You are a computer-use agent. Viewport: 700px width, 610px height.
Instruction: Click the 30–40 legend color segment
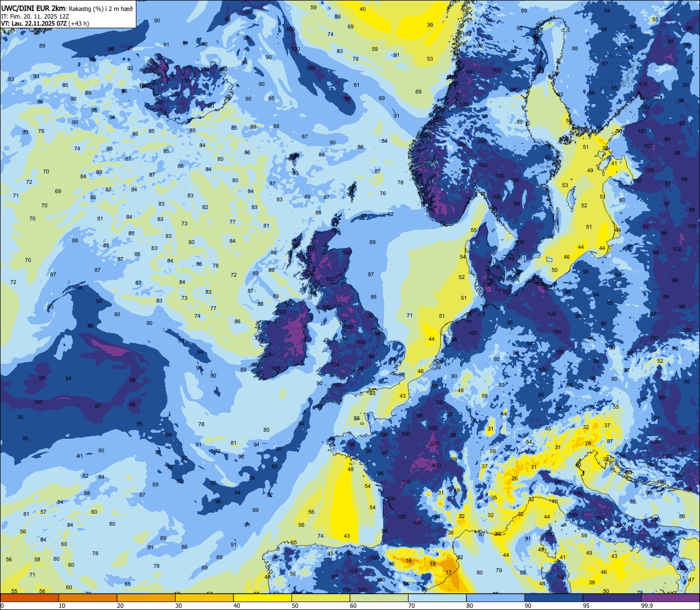(204, 598)
